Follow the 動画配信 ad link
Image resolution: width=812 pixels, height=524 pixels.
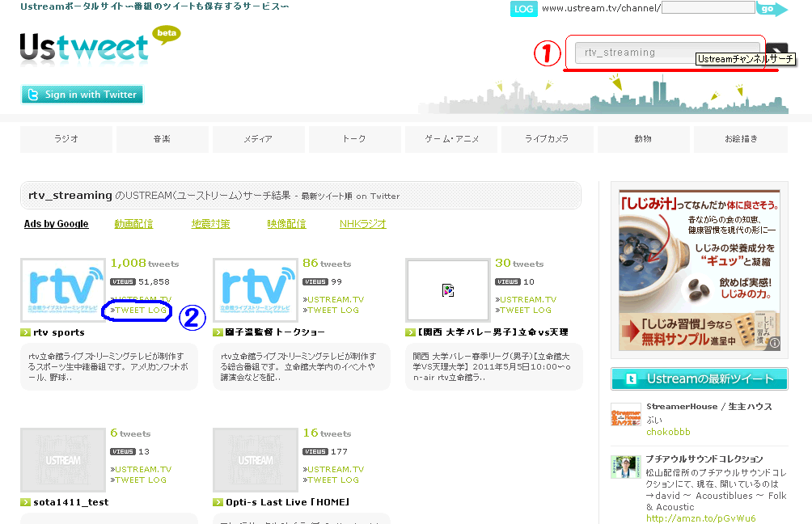tap(133, 224)
